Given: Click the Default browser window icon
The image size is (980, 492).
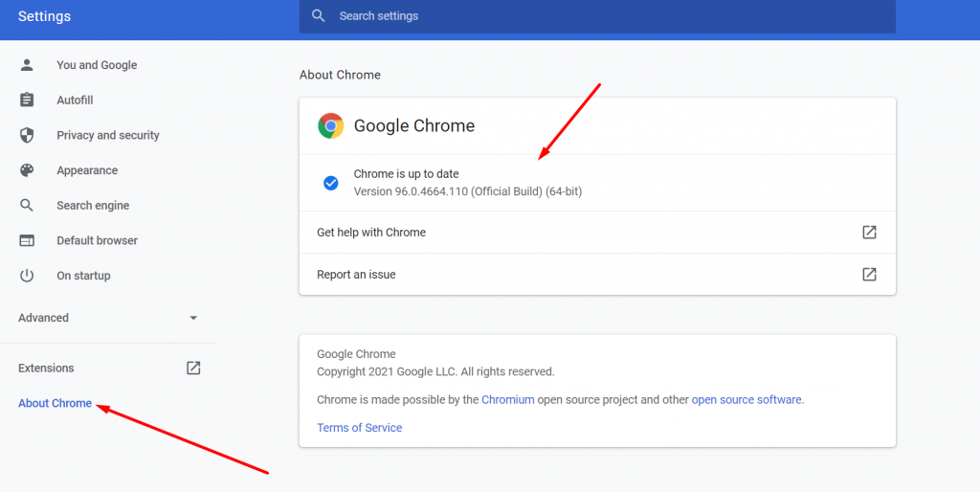Looking at the screenshot, I should click(x=27, y=240).
